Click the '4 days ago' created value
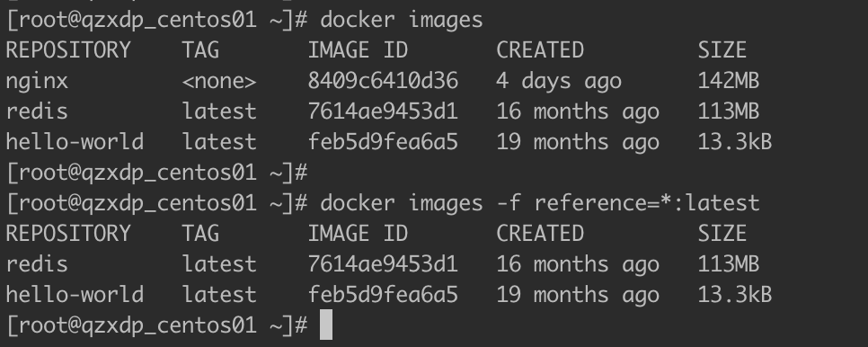Viewport: 868px width, 347px height. click(x=559, y=82)
